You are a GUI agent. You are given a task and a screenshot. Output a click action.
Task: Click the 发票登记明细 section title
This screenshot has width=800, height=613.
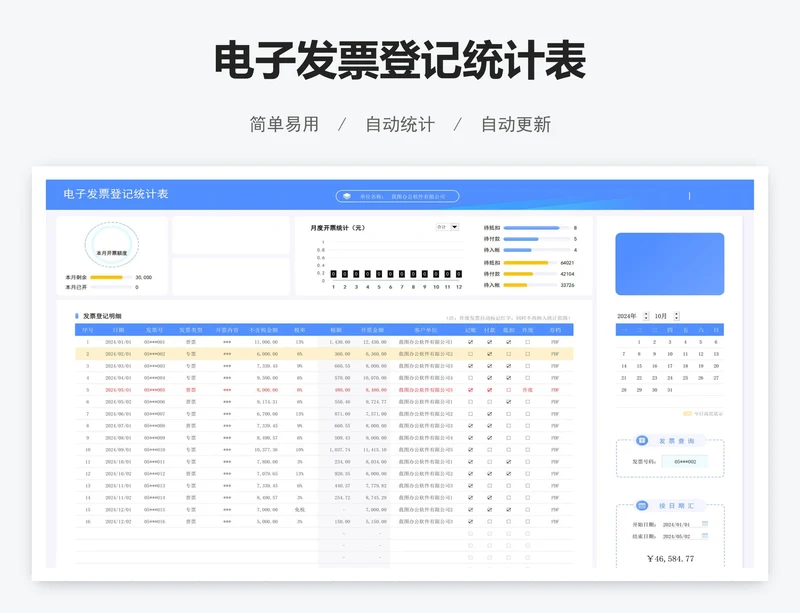tap(102, 316)
